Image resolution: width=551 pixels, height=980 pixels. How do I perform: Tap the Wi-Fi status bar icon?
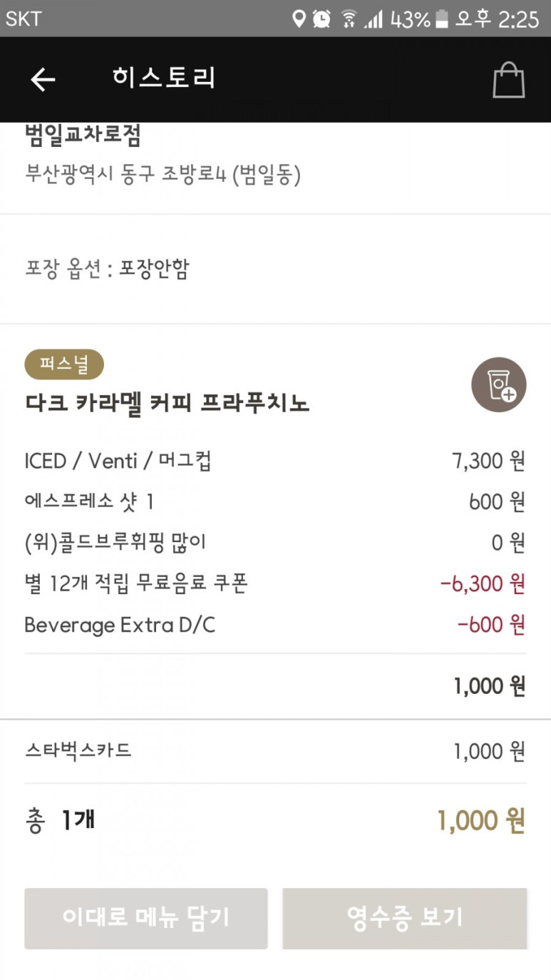pos(349,19)
